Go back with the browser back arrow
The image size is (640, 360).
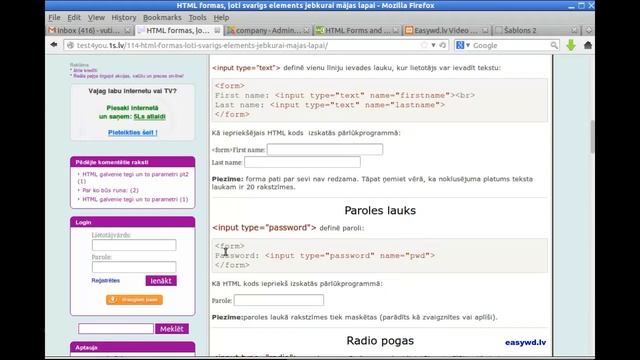pos(54,45)
